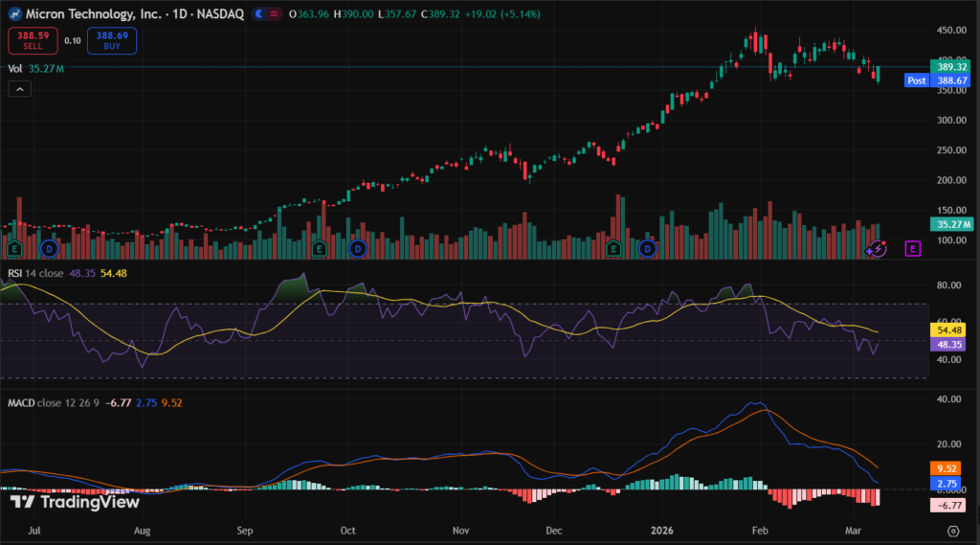Open the earnings E marker in late December
Viewport: 980px width, 545px height.
point(612,249)
